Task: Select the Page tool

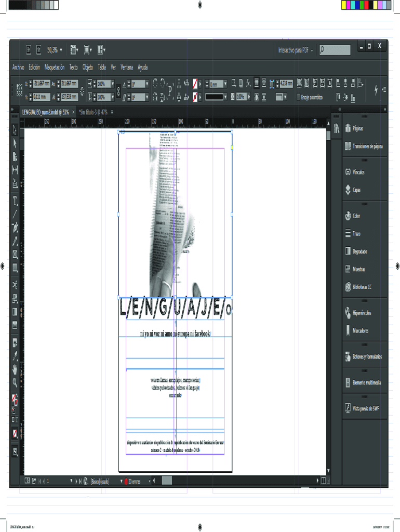Action: (x=15, y=156)
